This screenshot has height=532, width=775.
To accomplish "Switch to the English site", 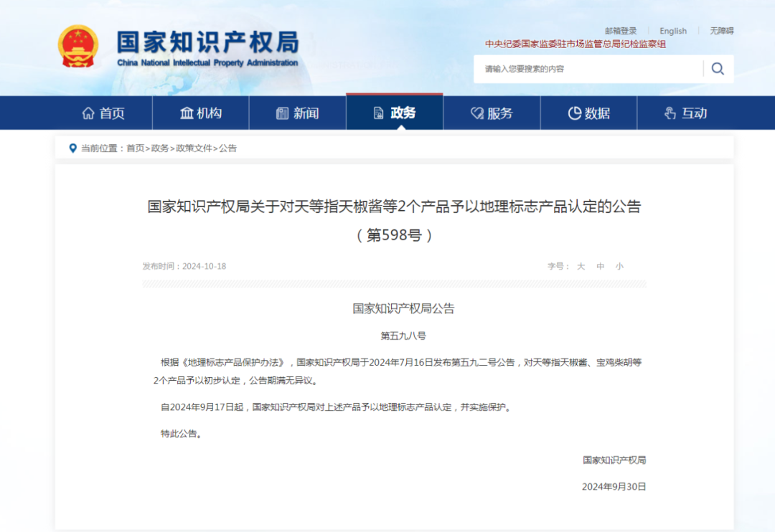I will coord(672,31).
